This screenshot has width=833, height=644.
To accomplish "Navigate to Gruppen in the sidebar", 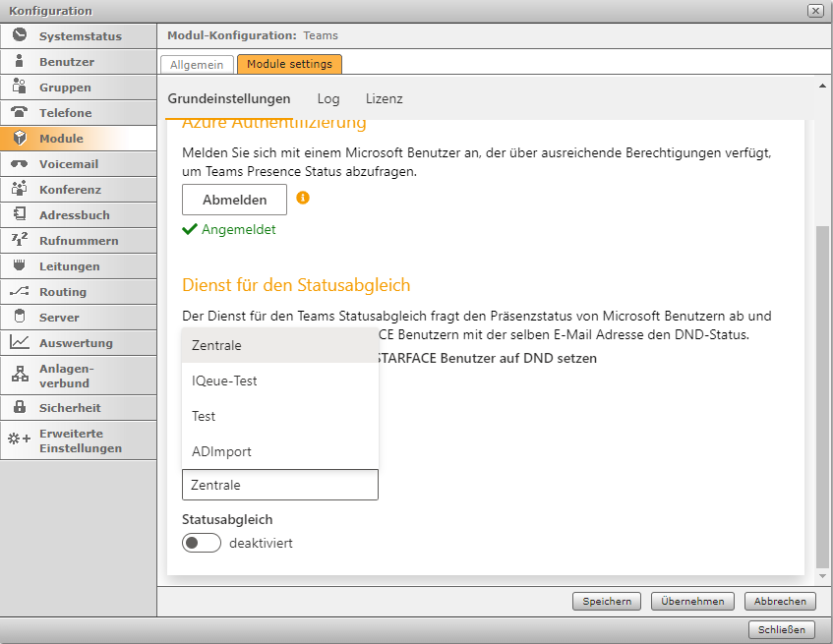I will [65, 88].
